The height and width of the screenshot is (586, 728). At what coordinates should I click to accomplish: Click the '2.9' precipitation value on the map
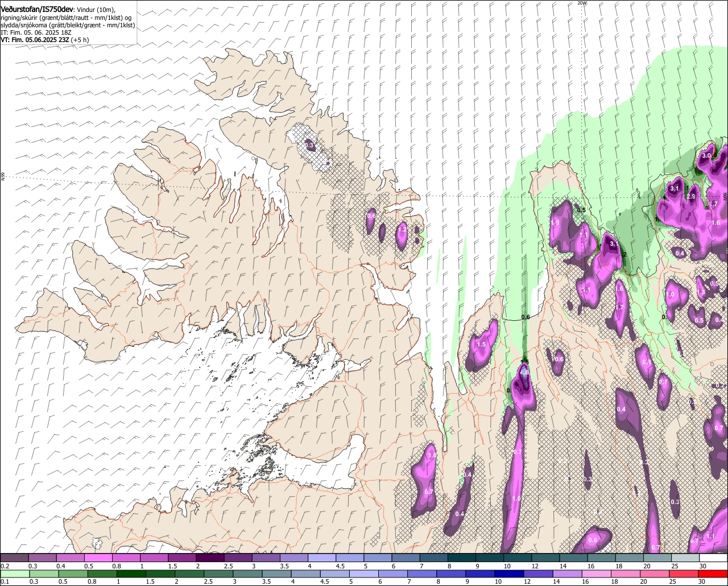tap(691, 196)
